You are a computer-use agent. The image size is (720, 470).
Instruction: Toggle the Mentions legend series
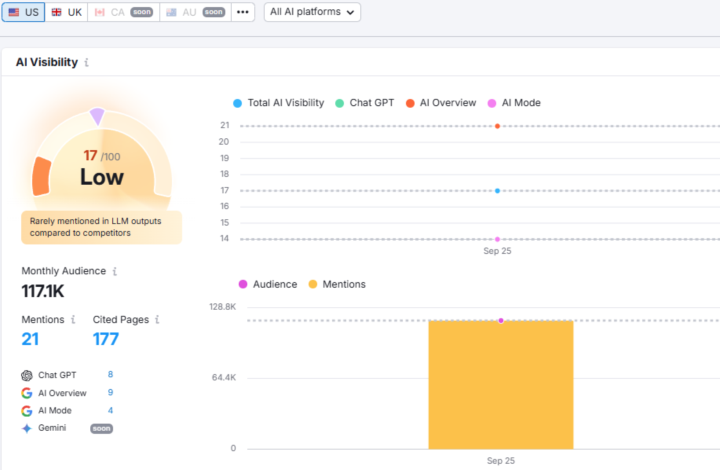(336, 284)
